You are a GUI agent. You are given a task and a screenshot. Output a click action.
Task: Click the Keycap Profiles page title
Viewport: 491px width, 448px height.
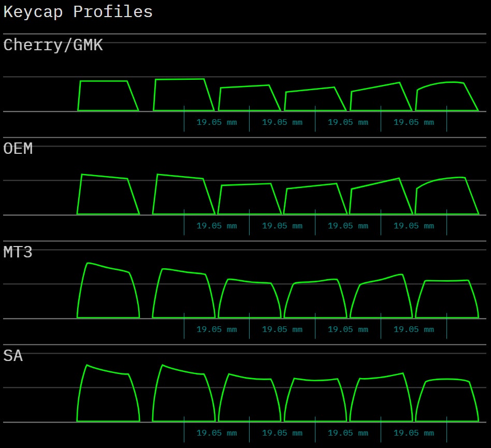78,12
